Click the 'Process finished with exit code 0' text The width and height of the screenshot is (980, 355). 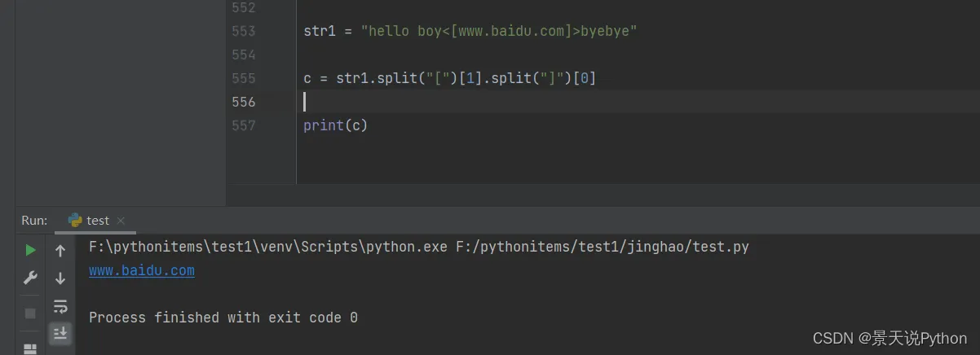coord(223,318)
